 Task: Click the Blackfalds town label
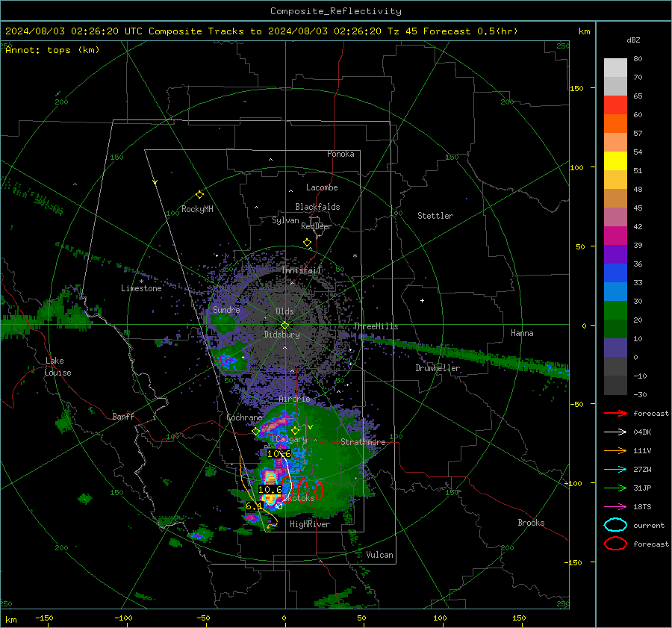[317, 207]
